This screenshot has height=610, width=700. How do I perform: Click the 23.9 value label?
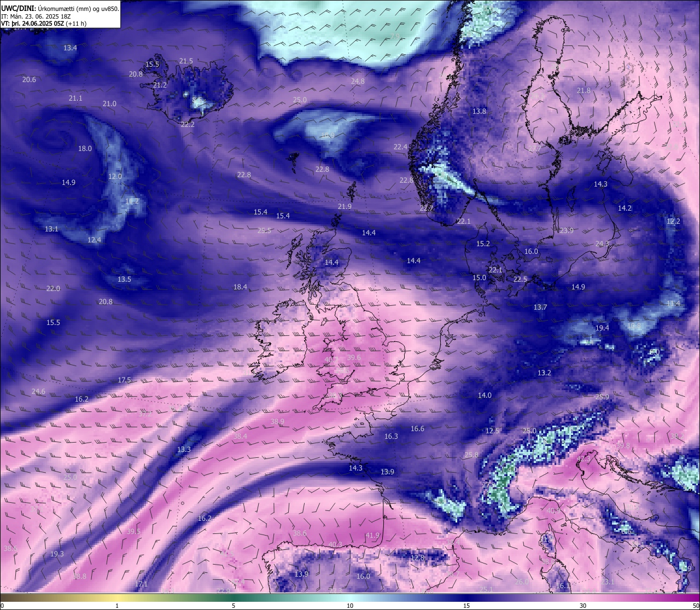[x=567, y=231]
